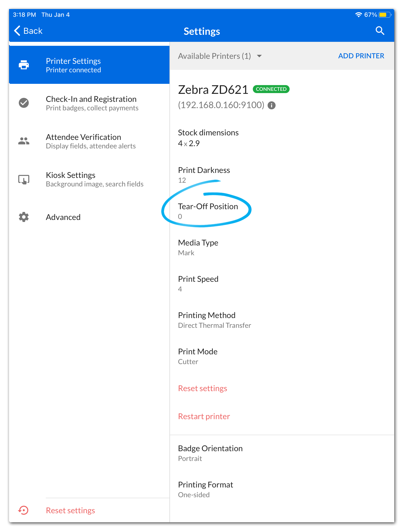Click the ADD PRINTER button
This screenshot has width=404, height=532.
coord(361,56)
